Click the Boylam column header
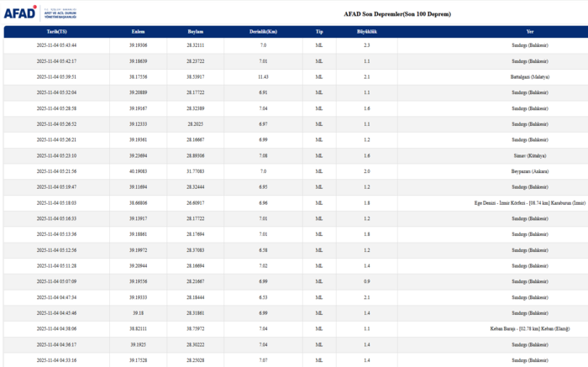 (195, 31)
